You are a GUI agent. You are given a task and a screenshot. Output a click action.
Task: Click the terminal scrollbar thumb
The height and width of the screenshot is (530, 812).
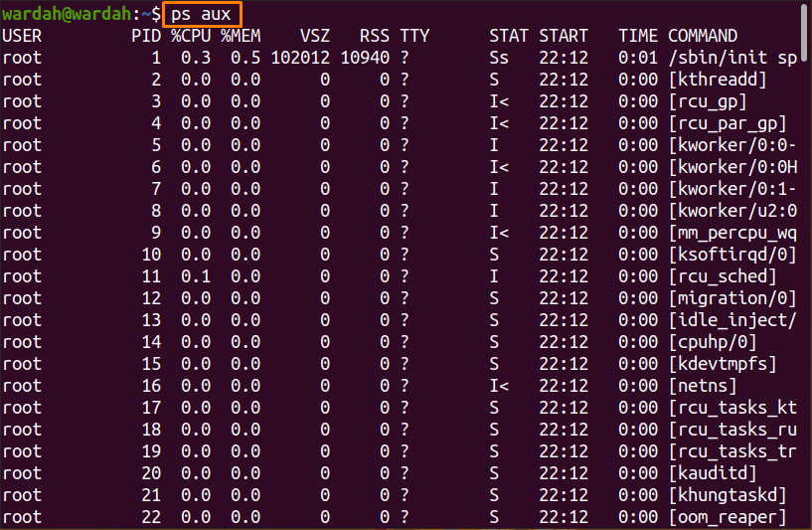(x=804, y=31)
